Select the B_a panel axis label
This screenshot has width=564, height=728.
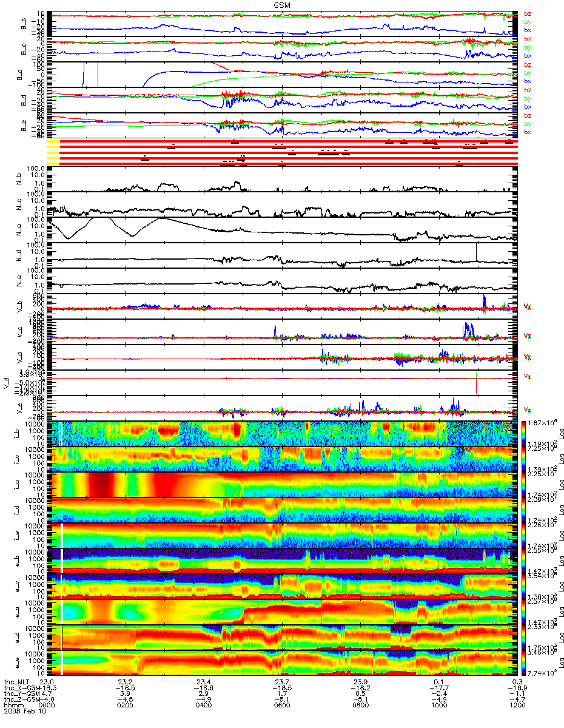pyautogui.click(x=19, y=75)
